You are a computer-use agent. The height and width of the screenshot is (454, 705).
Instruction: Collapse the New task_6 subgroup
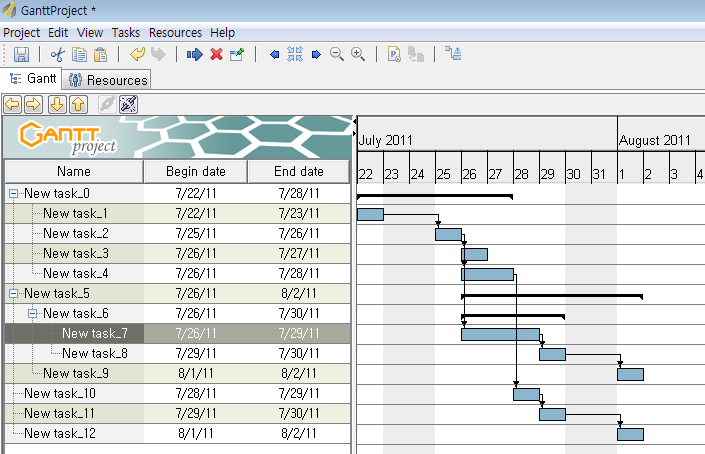click(32, 313)
